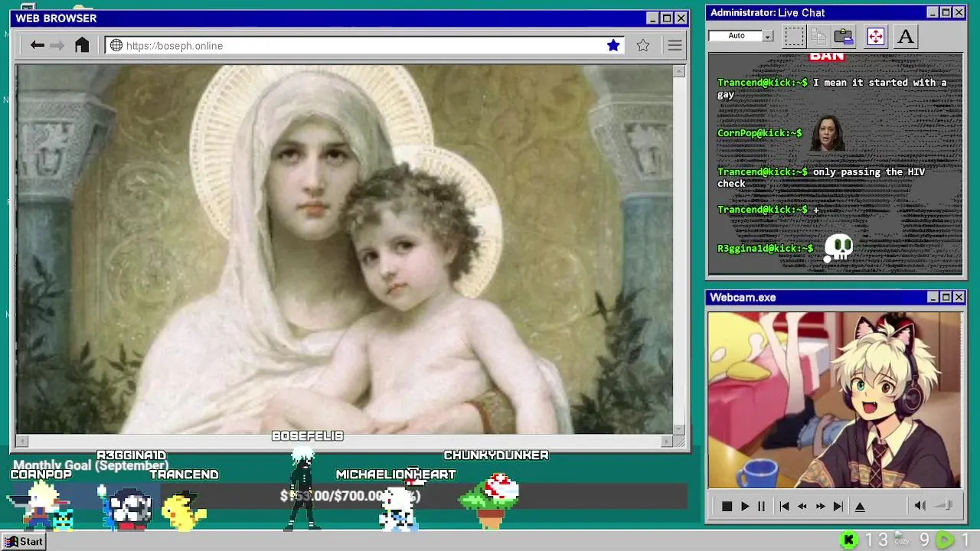
Task: Click the Webcam.exe volume slider
Action: pos(944,505)
